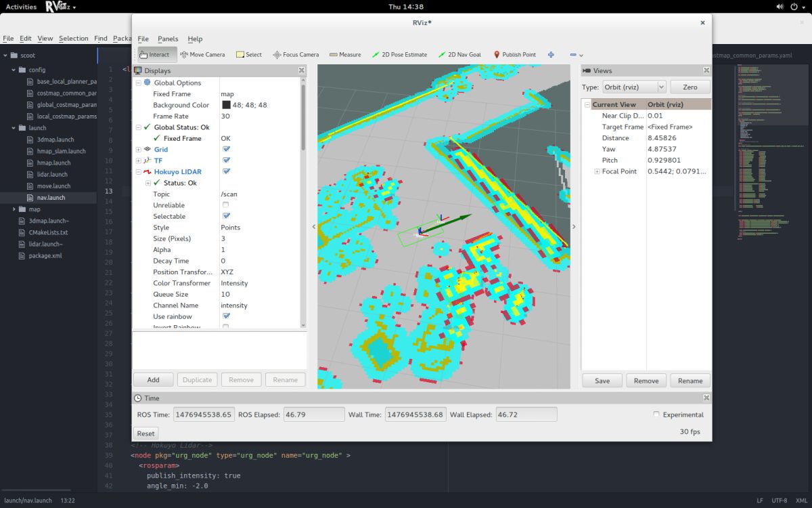This screenshot has height=508, width=812.
Task: Activate the Move Camera tool
Action: coord(202,54)
